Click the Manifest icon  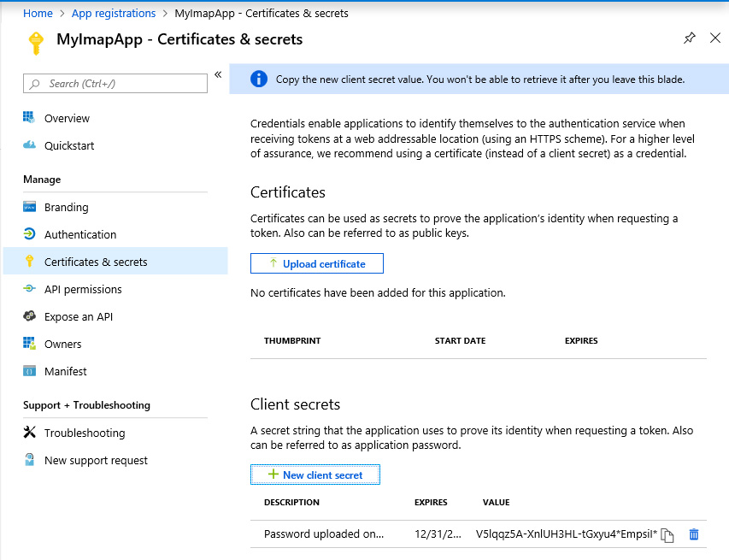click(29, 371)
